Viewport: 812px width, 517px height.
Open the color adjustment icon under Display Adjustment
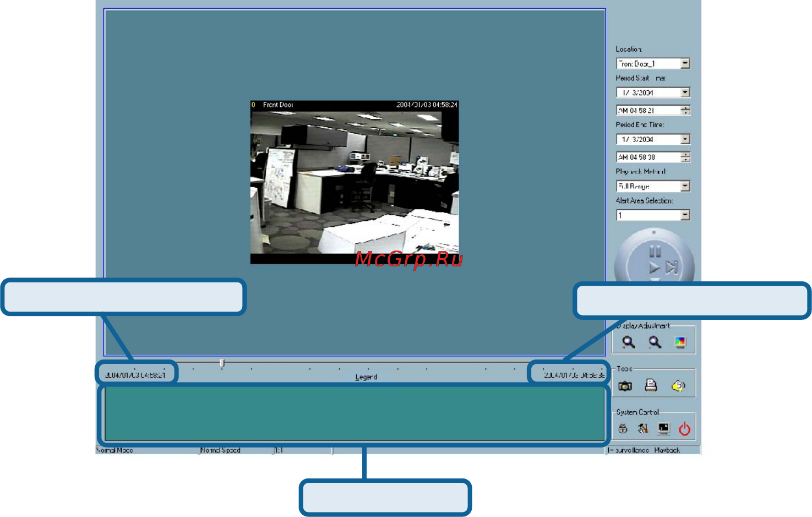tap(680, 342)
